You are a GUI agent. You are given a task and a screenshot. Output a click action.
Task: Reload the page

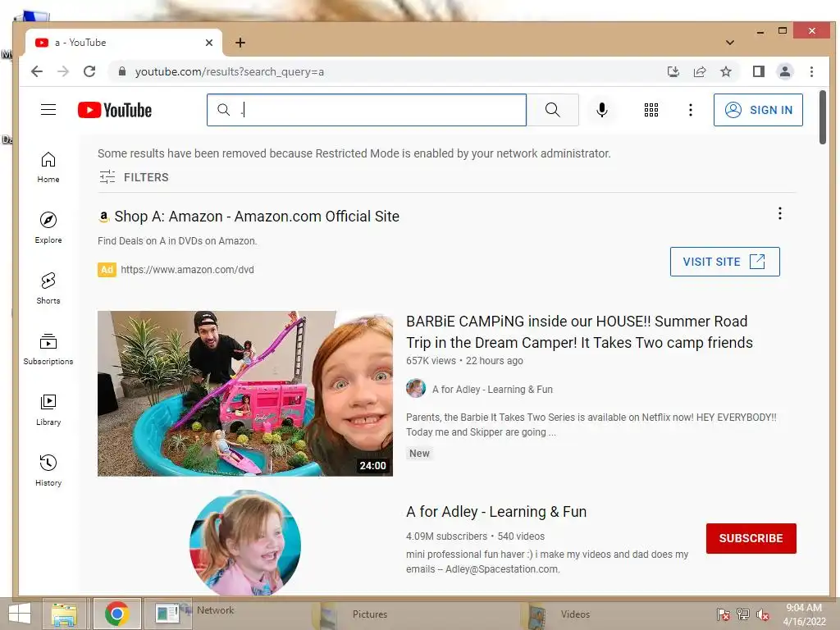[89, 71]
